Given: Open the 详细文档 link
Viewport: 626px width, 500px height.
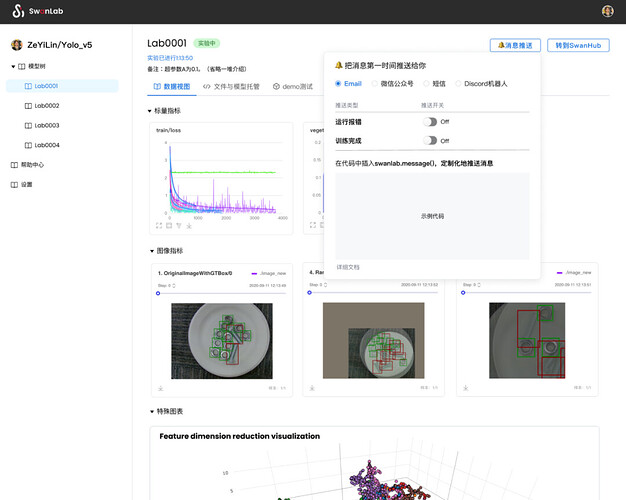Looking at the screenshot, I should click(348, 267).
